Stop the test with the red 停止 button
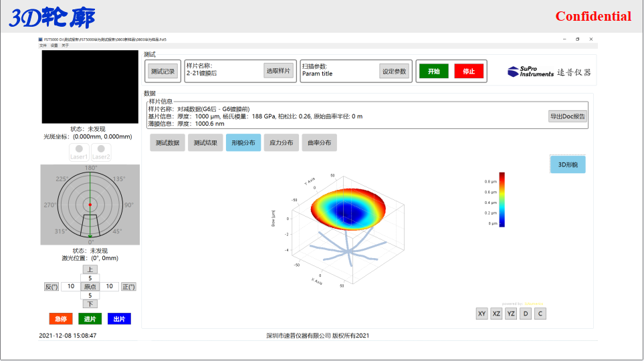The height and width of the screenshot is (361, 644). coord(469,71)
